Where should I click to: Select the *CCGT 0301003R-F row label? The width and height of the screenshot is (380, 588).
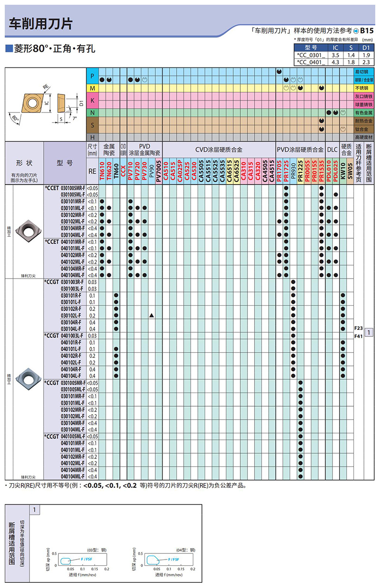tap(65, 282)
